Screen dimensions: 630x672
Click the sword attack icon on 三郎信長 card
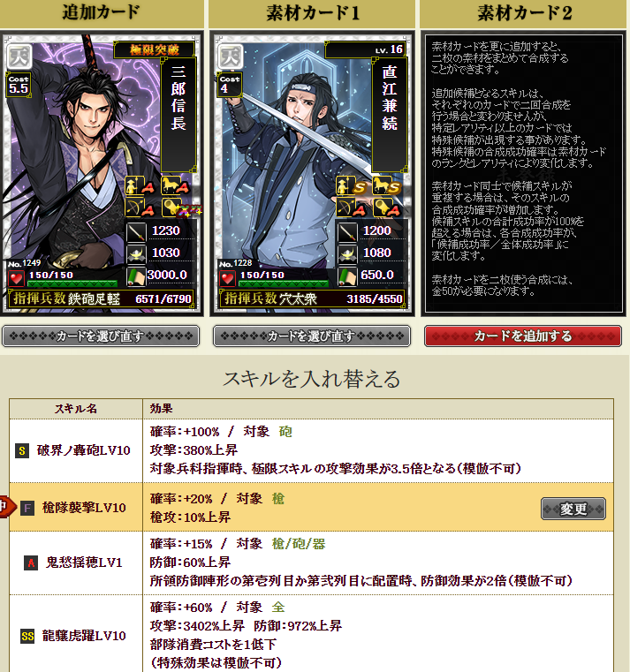pyautogui.click(x=136, y=231)
